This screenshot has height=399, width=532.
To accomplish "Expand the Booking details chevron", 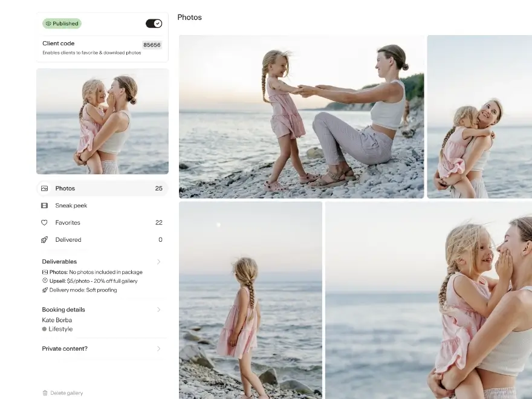I will click(159, 310).
